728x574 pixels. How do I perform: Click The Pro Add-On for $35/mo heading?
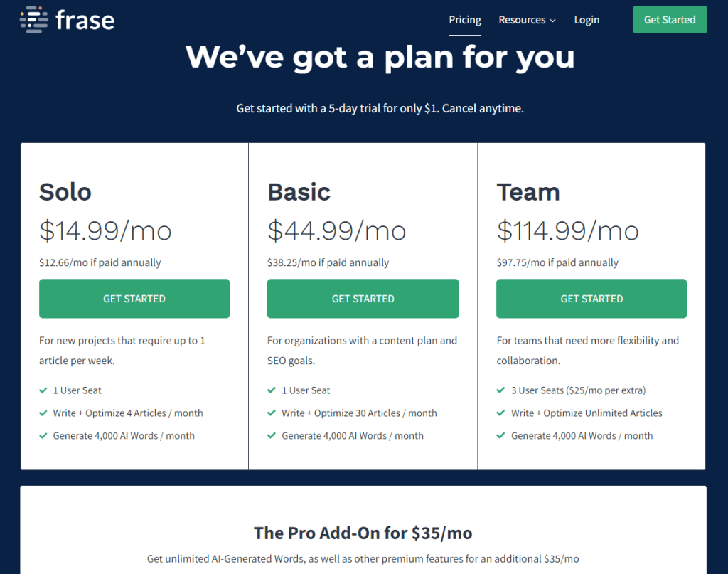pyautogui.click(x=363, y=533)
